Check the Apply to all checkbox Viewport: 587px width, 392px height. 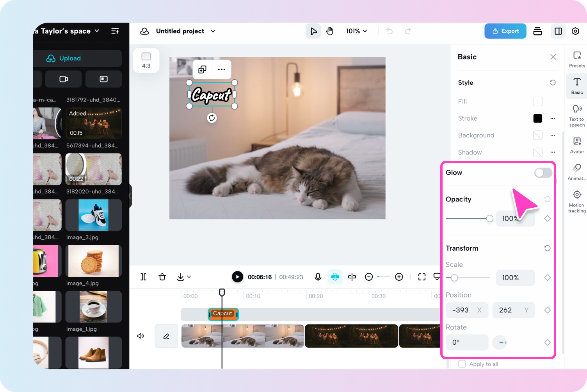(x=462, y=364)
